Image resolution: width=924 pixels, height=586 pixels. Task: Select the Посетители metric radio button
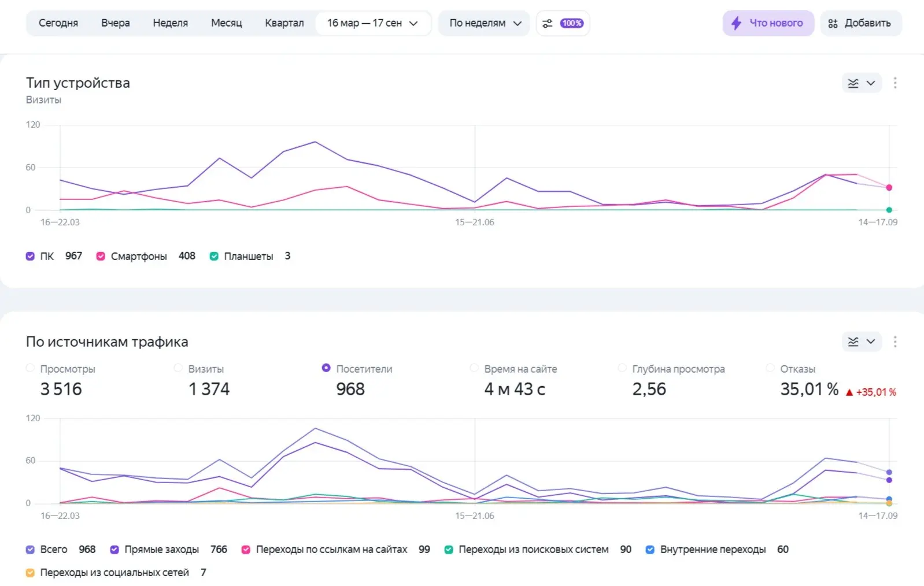(326, 368)
